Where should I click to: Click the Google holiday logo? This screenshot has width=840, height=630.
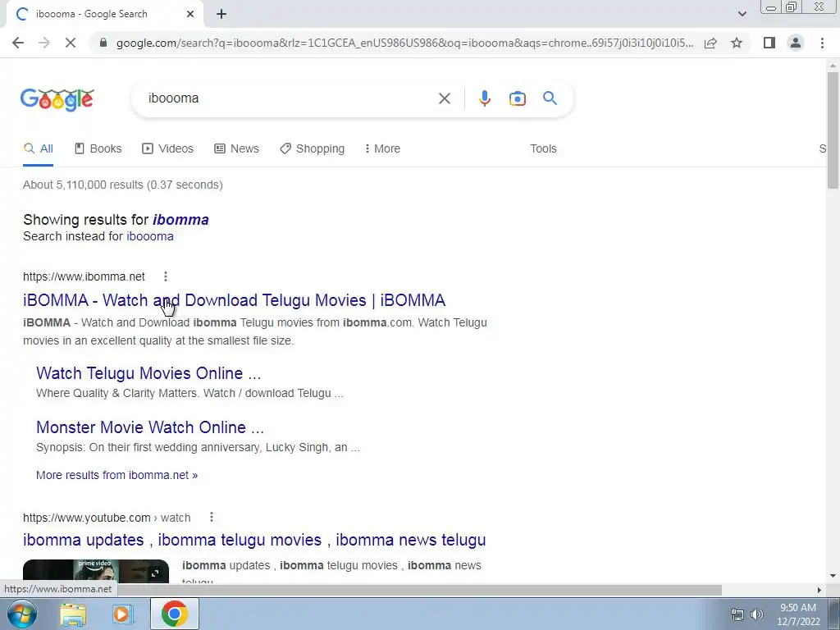pyautogui.click(x=57, y=99)
